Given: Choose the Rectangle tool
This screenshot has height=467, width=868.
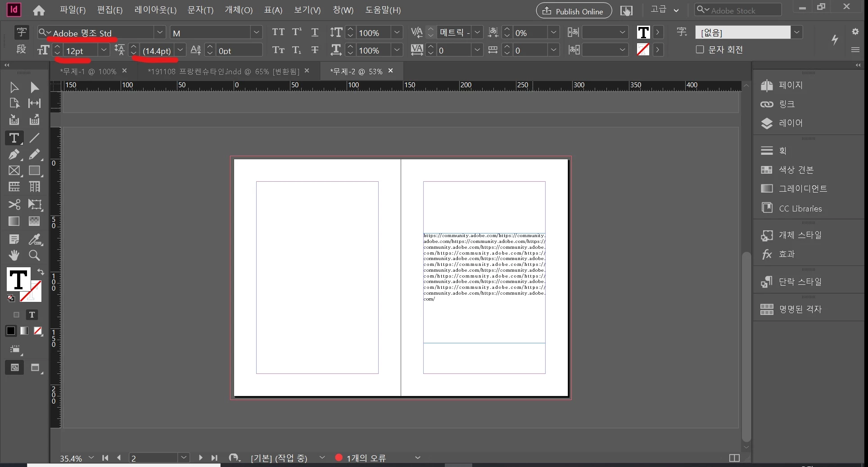Looking at the screenshot, I should pos(35,171).
